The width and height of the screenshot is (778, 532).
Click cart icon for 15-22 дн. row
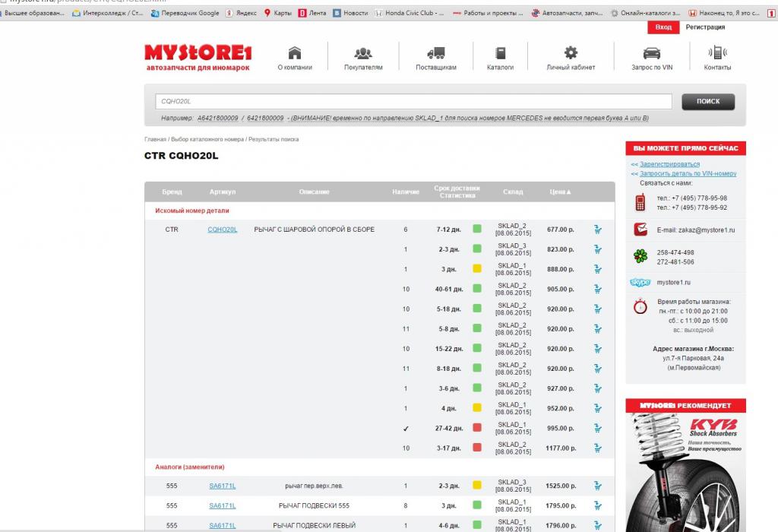pos(598,348)
